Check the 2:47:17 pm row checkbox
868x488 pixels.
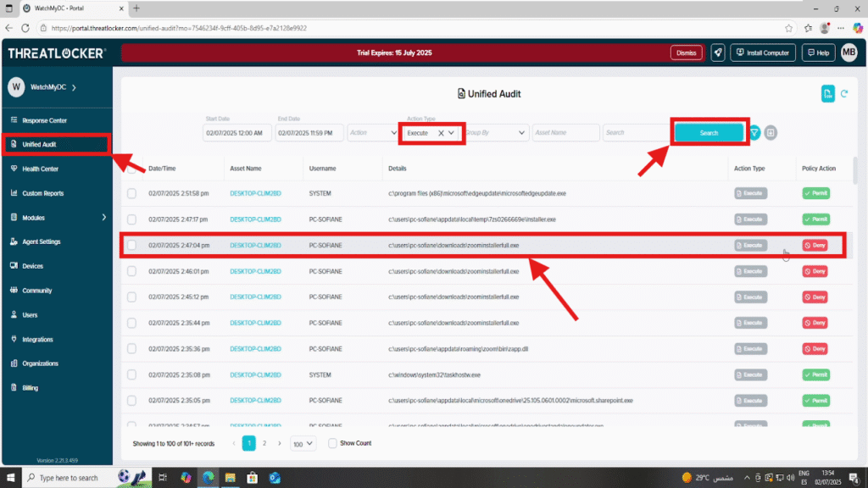coord(131,219)
